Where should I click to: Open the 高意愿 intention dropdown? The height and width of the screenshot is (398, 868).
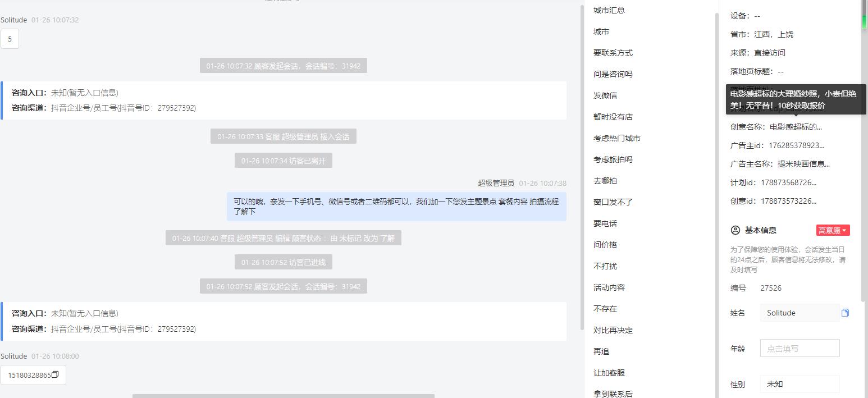[833, 230]
